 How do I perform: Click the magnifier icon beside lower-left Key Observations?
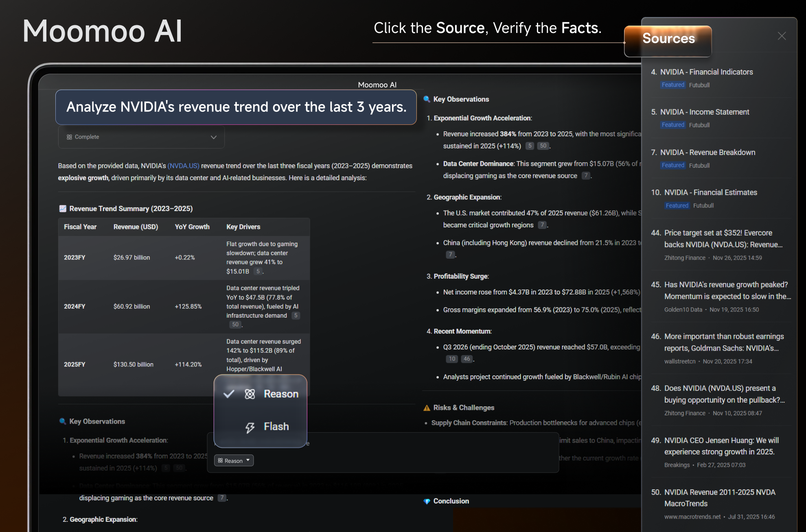tap(63, 421)
